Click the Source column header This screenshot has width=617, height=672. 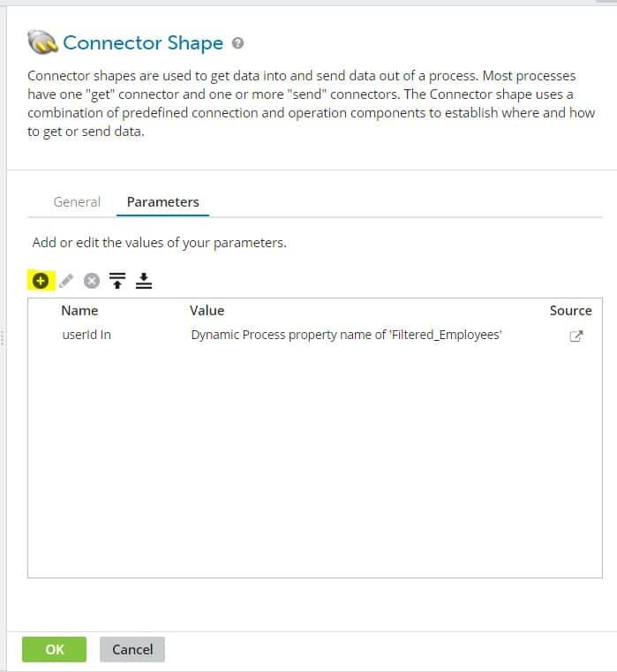tap(570, 311)
